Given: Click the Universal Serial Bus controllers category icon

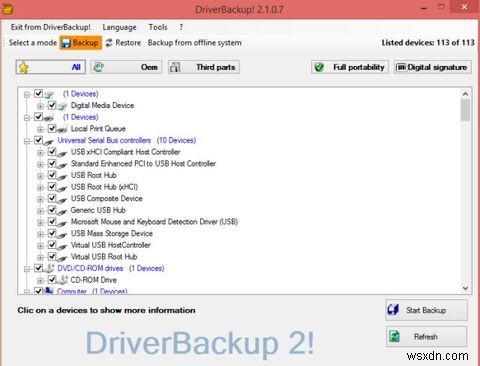Looking at the screenshot, I should [x=49, y=141].
